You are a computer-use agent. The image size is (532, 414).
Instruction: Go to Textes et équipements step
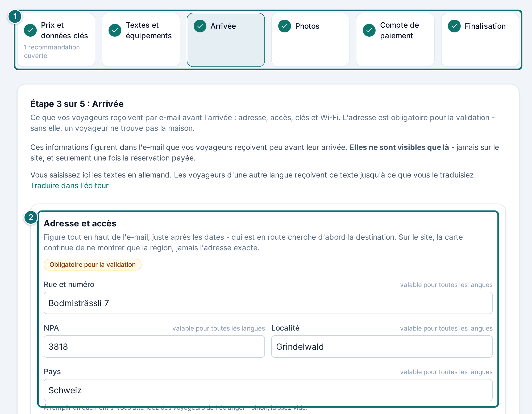[141, 40]
